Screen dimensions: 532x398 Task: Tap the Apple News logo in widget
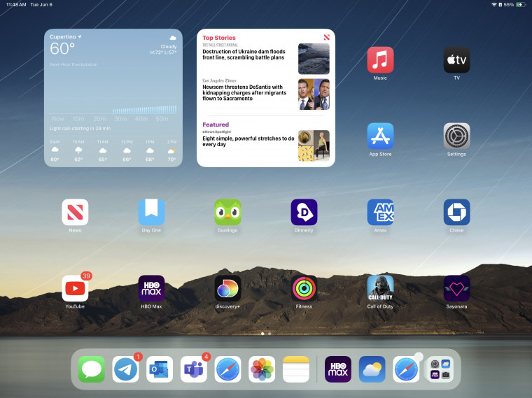326,37
